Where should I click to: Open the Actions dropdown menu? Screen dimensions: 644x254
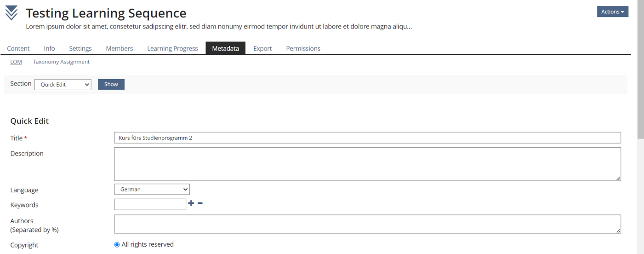[612, 12]
